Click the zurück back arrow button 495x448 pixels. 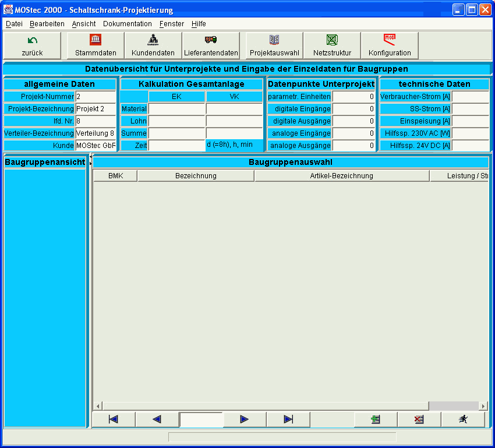click(33, 45)
